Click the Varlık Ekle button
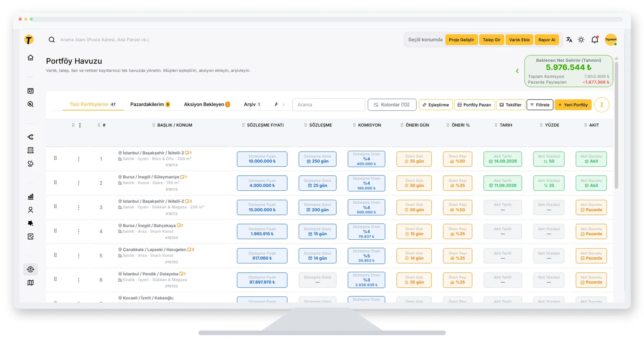This screenshot has height=350, width=644. coord(519,40)
